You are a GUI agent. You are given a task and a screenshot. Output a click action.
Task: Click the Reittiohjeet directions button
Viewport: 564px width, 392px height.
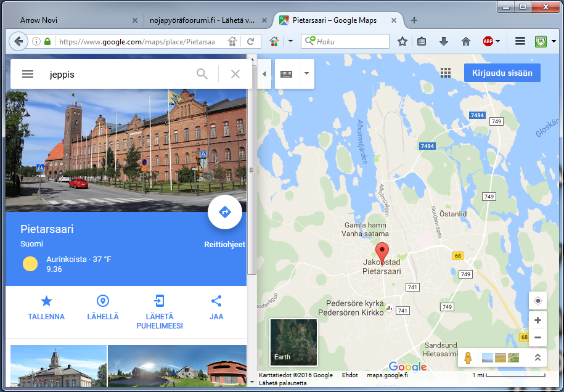tap(224, 213)
